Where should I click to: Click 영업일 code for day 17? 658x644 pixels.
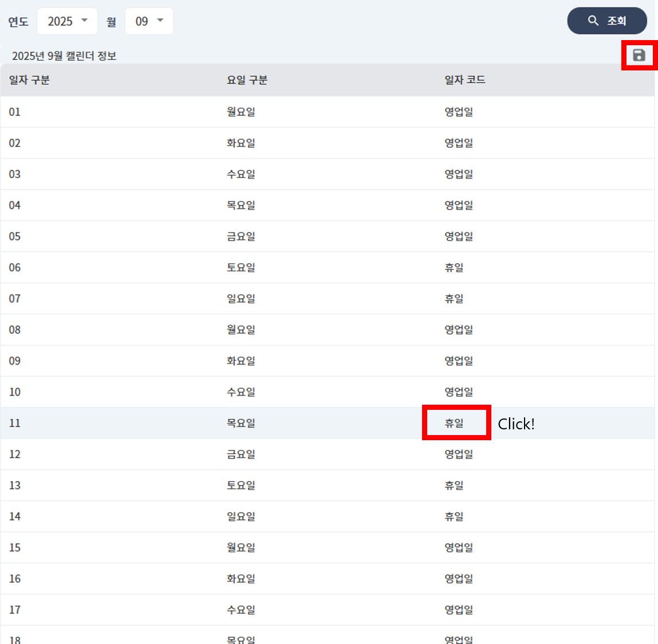point(459,610)
